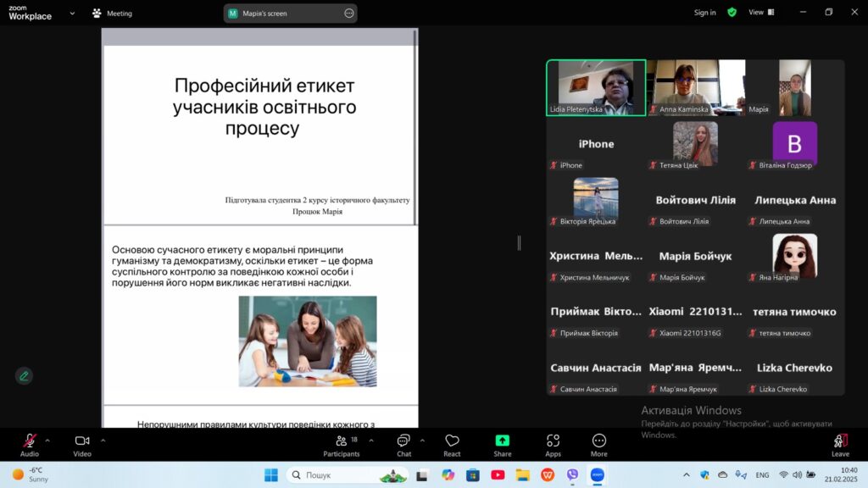Click the green encryption shield icon
The width and height of the screenshot is (868, 488).
point(732,13)
